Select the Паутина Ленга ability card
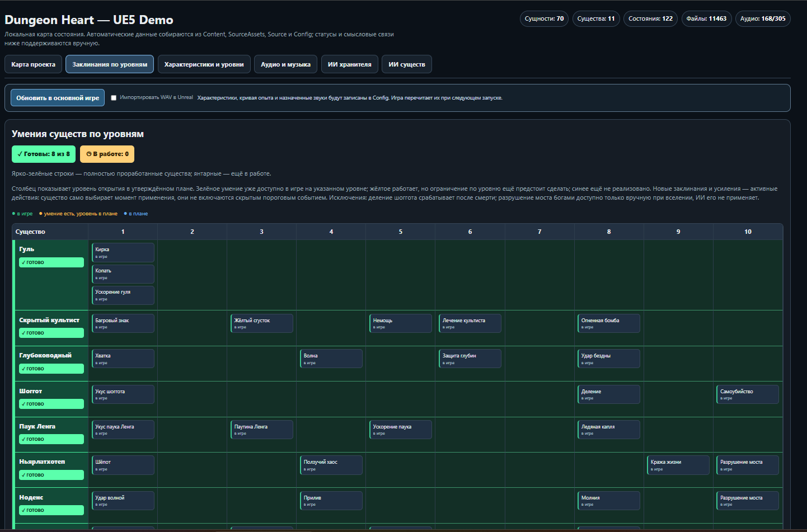This screenshot has height=532, width=807. pos(262,430)
